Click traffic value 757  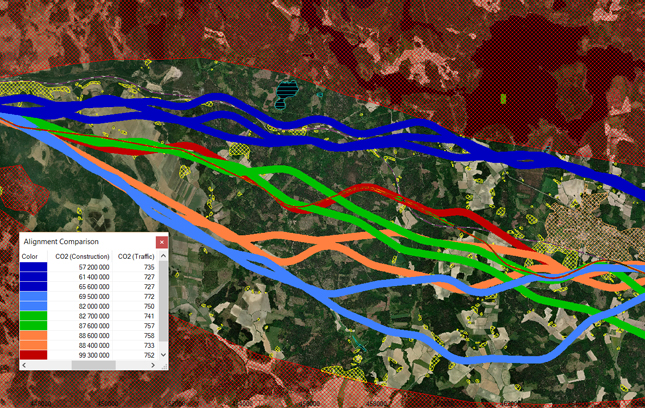pyautogui.click(x=149, y=326)
